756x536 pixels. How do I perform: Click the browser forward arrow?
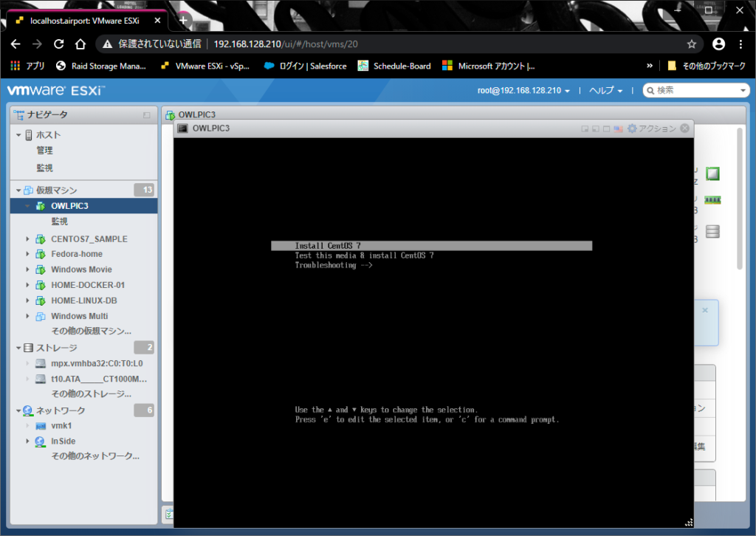click(37, 44)
